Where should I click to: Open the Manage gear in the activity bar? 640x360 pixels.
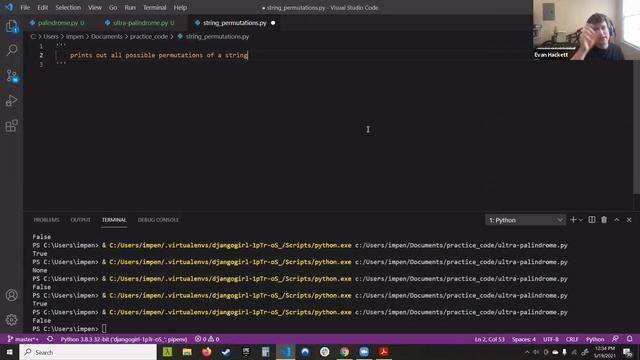tap(11, 320)
